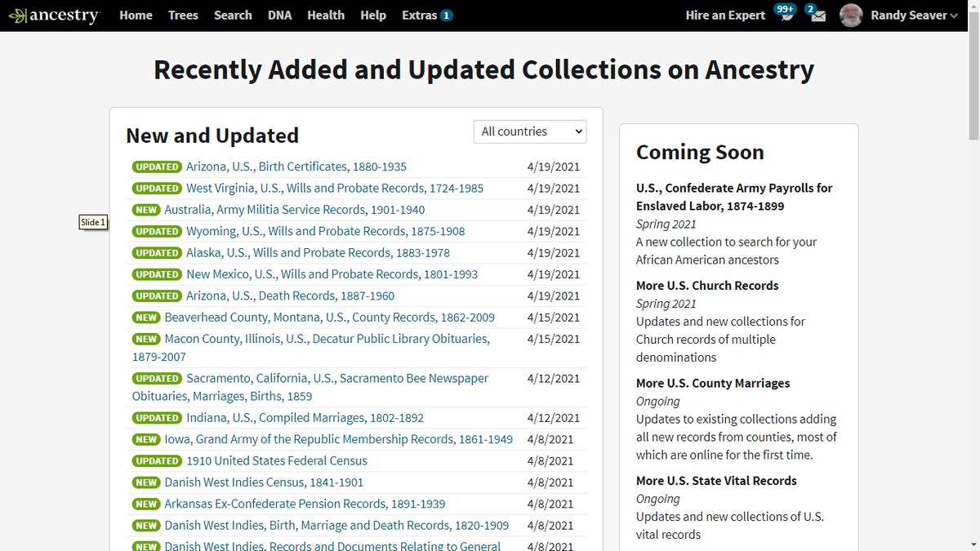Open New Mexico Wills and Probate Records
Image resolution: width=980 pixels, height=551 pixels.
[332, 274]
